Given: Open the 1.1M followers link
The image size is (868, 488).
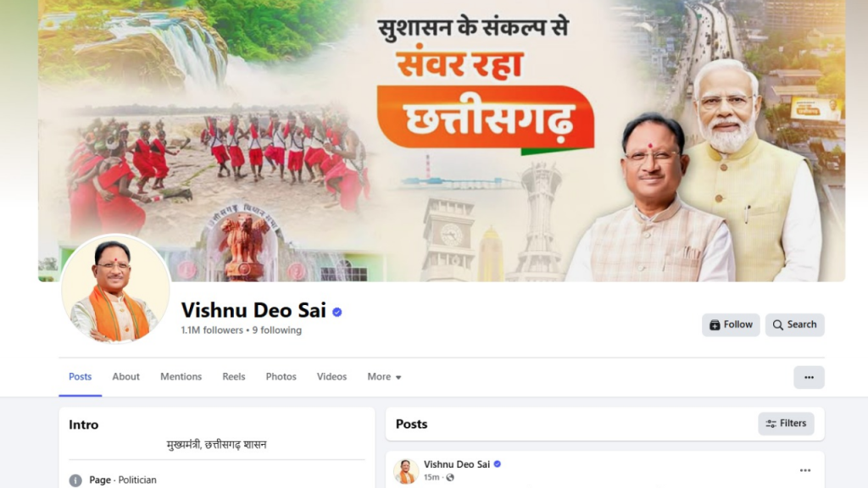Looking at the screenshot, I should [x=212, y=330].
